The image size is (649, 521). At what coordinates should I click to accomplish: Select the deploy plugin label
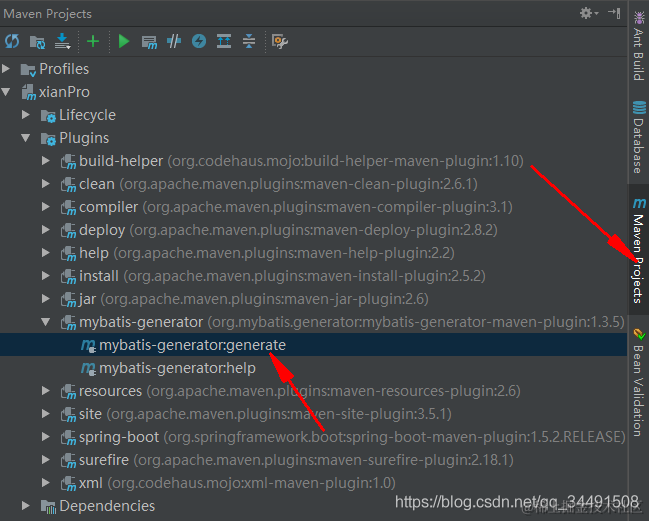tap(102, 230)
